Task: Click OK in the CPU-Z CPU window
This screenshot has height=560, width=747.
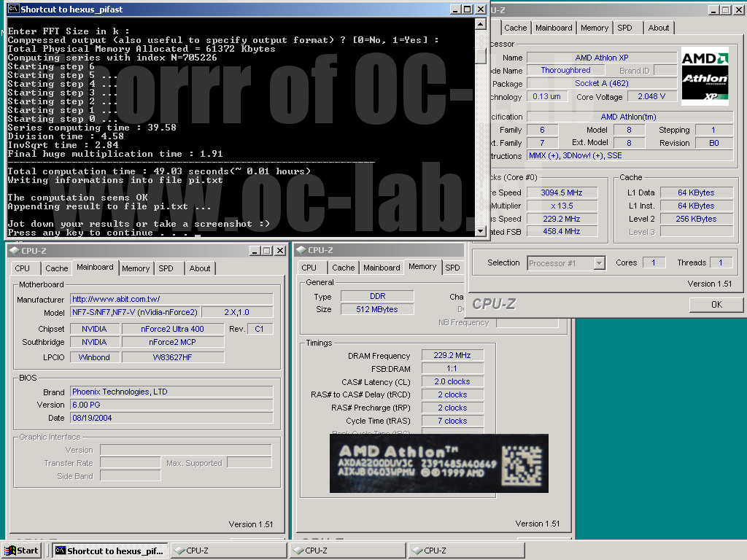Action: pyautogui.click(x=716, y=304)
